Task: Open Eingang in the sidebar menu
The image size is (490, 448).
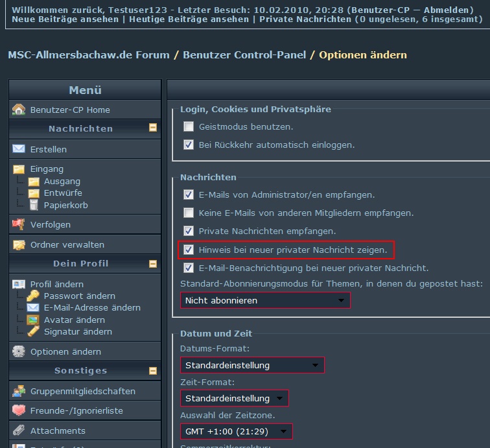Action: coord(47,169)
